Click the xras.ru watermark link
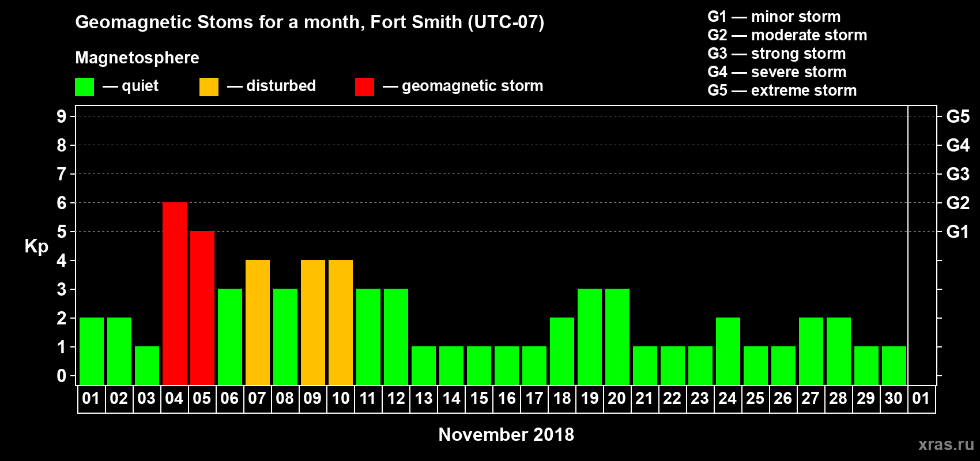The height and width of the screenshot is (461, 980). (x=946, y=444)
